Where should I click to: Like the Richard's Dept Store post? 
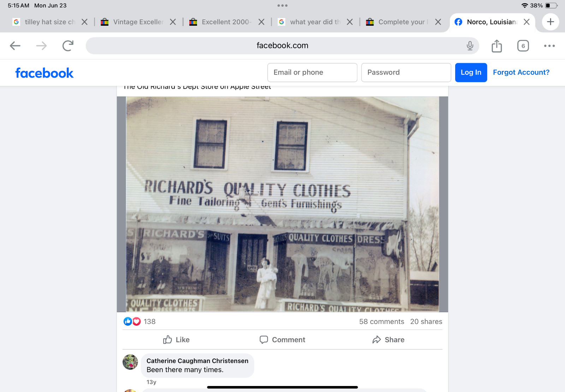(176, 339)
